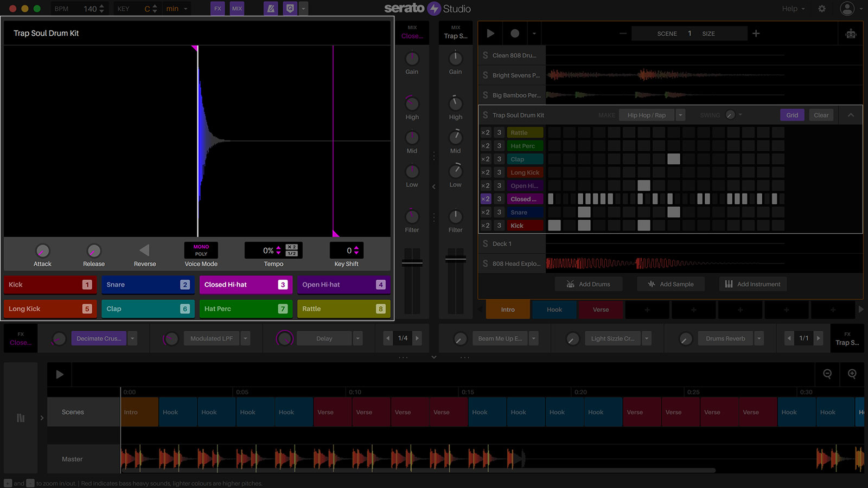Open the Help menu
Viewport: 868px width, 488px height.
pyautogui.click(x=793, y=9)
